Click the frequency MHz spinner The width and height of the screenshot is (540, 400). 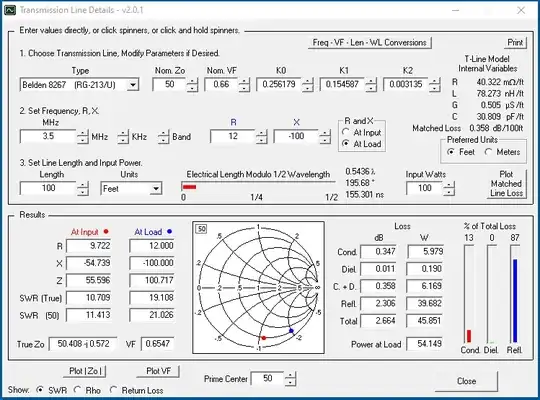click(x=83, y=137)
